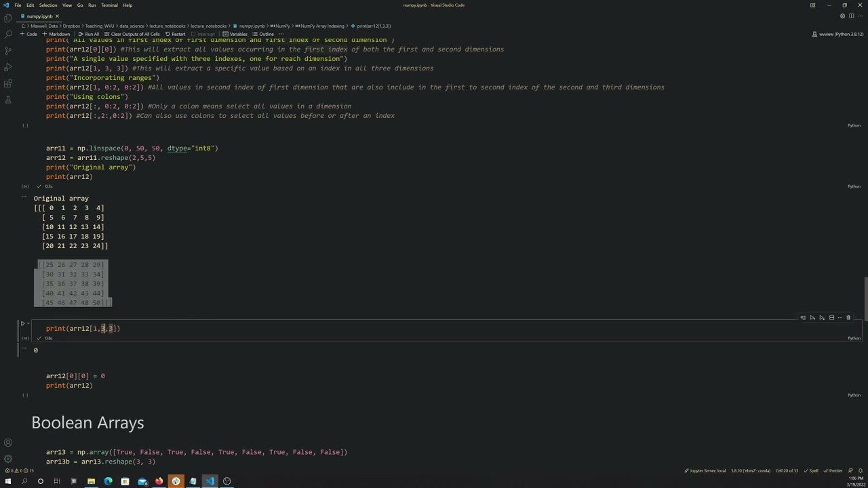Click into the arr12[1,3,3] code cell
Screen dimensions: 868x488
[x=448, y=329]
